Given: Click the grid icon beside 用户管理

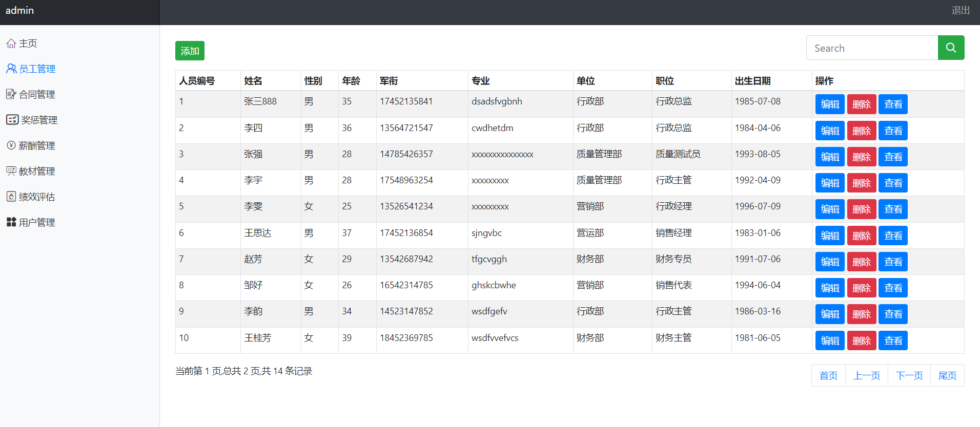Looking at the screenshot, I should point(11,222).
